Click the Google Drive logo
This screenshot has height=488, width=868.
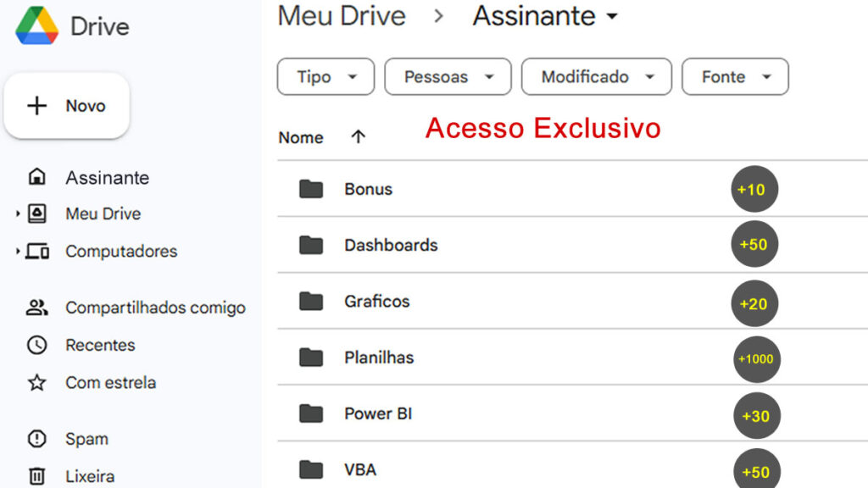36,24
